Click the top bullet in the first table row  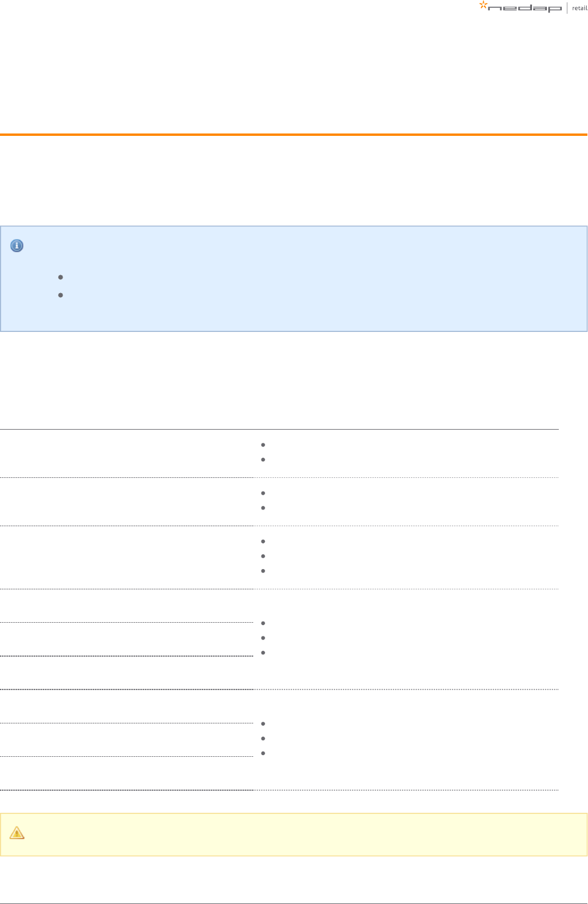tap(263, 445)
